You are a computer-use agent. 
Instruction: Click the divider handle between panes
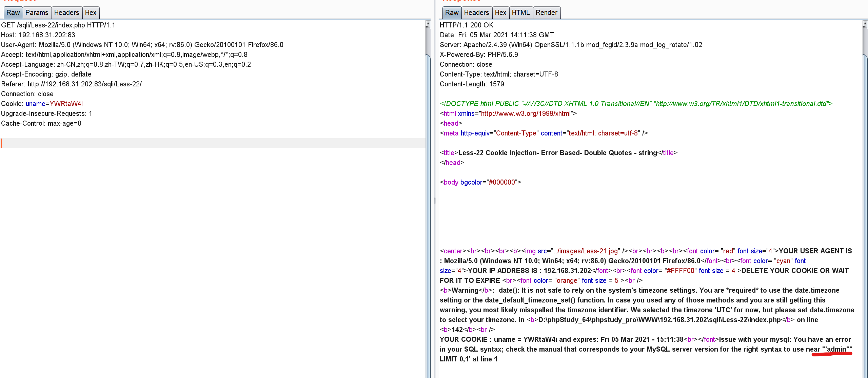pos(435,201)
